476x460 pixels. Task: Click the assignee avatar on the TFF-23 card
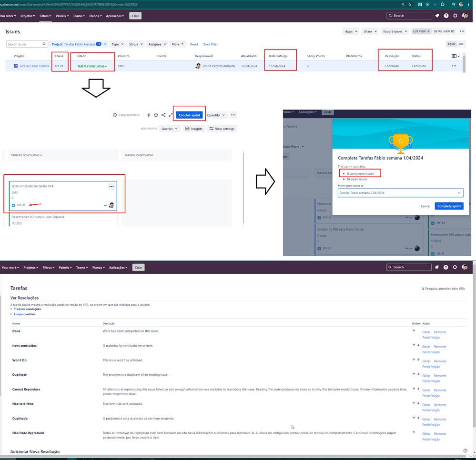tap(111, 205)
